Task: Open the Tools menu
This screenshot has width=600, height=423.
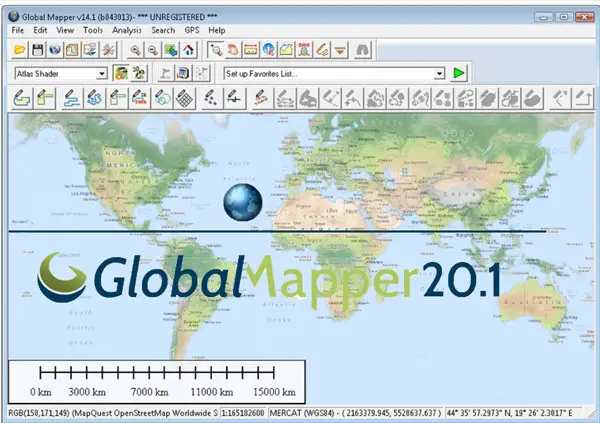Action: 93,30
